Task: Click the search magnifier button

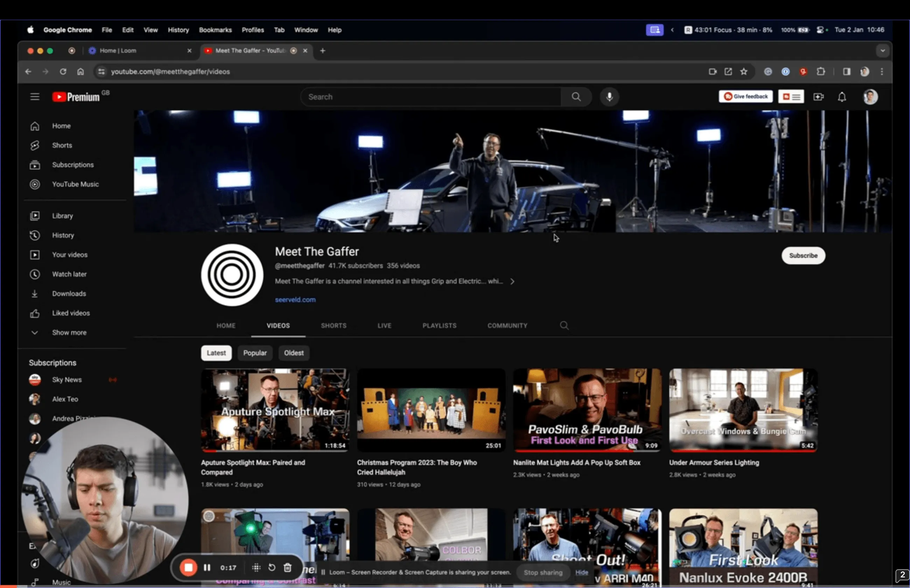Action: pos(576,97)
